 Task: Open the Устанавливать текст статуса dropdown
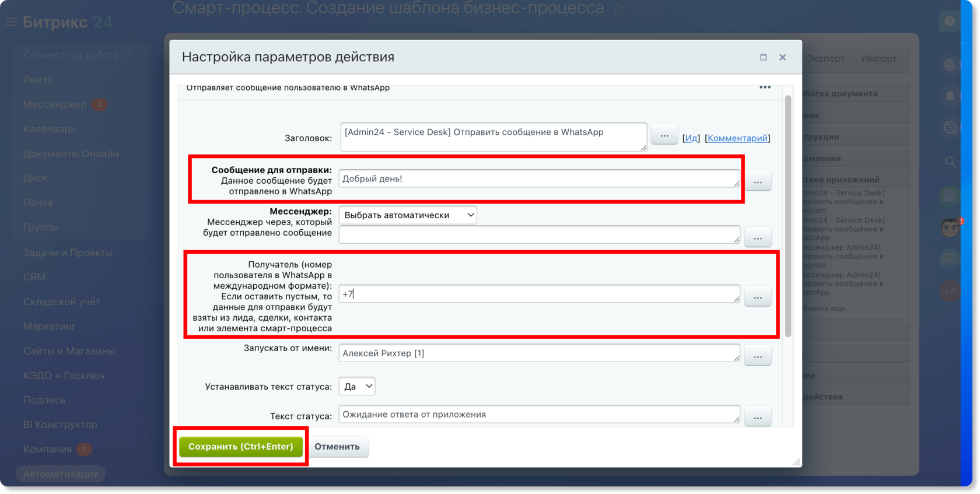point(357,386)
